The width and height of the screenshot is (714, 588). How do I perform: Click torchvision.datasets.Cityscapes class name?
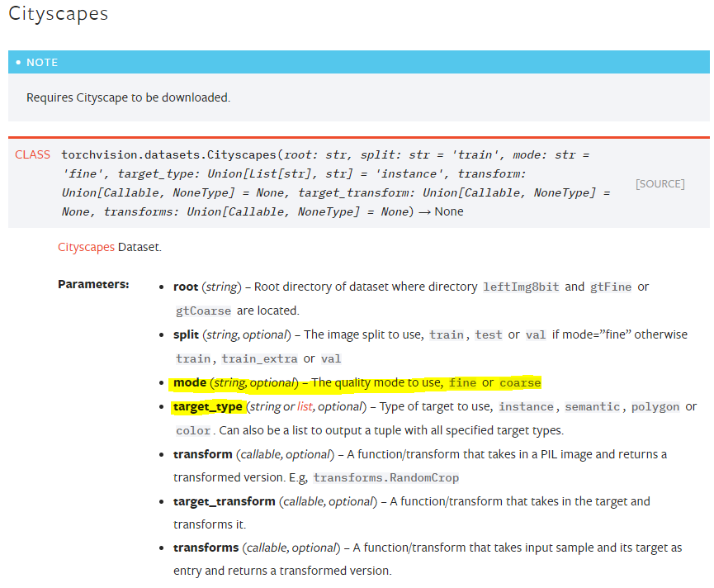[x=168, y=155]
